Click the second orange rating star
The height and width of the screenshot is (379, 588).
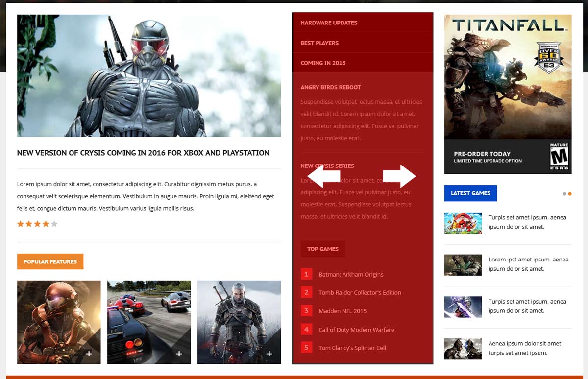(29, 224)
